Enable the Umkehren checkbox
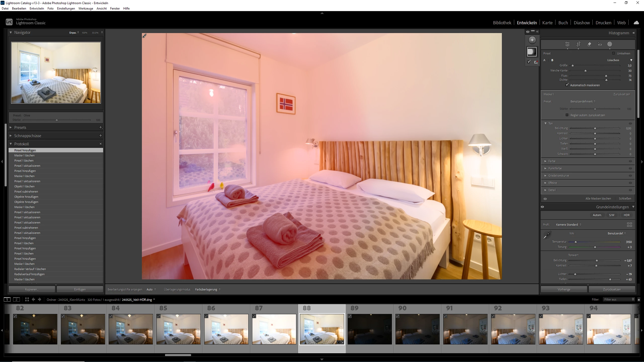The height and width of the screenshot is (362, 644). [x=614, y=53]
